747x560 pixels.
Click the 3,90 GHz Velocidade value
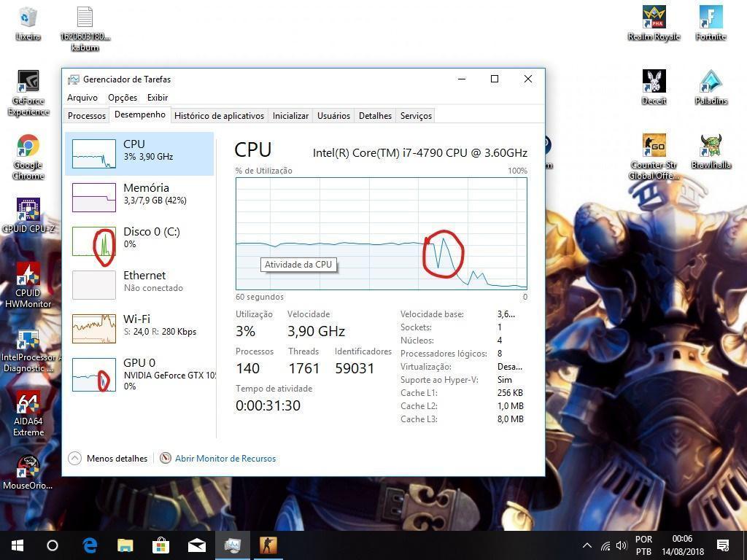[316, 331]
